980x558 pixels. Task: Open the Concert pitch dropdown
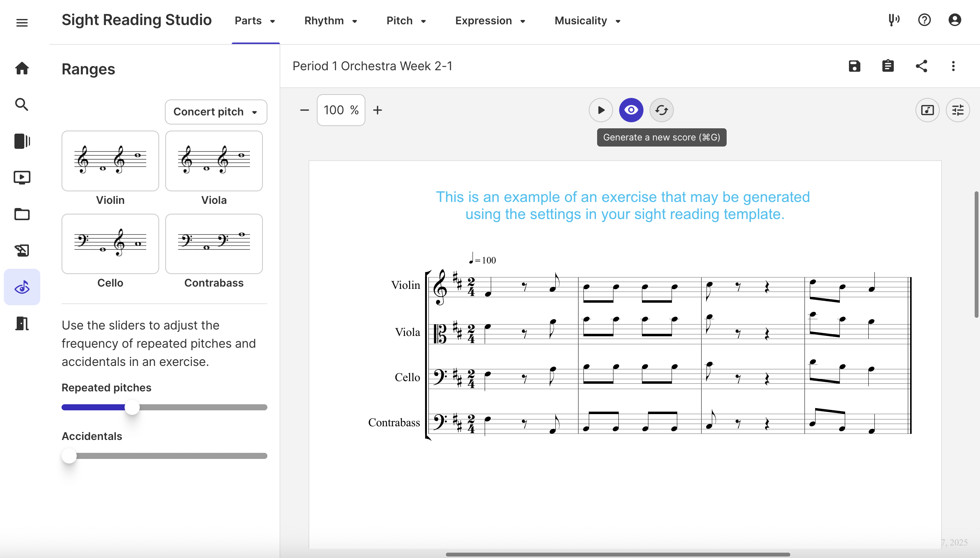coord(216,112)
